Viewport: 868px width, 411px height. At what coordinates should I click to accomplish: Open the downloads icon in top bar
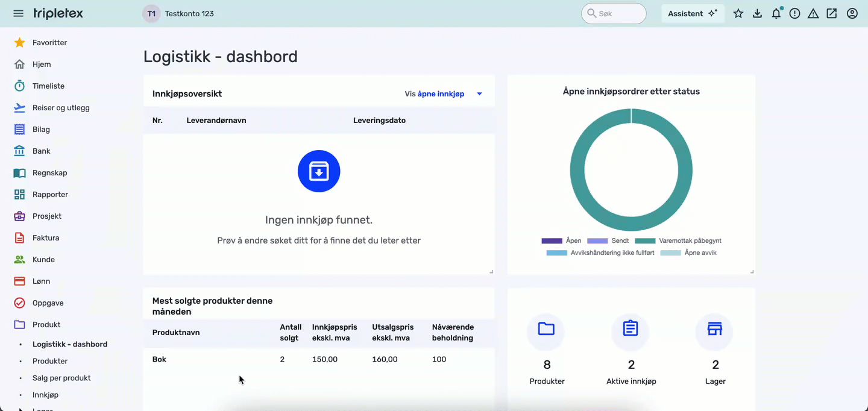click(x=757, y=13)
